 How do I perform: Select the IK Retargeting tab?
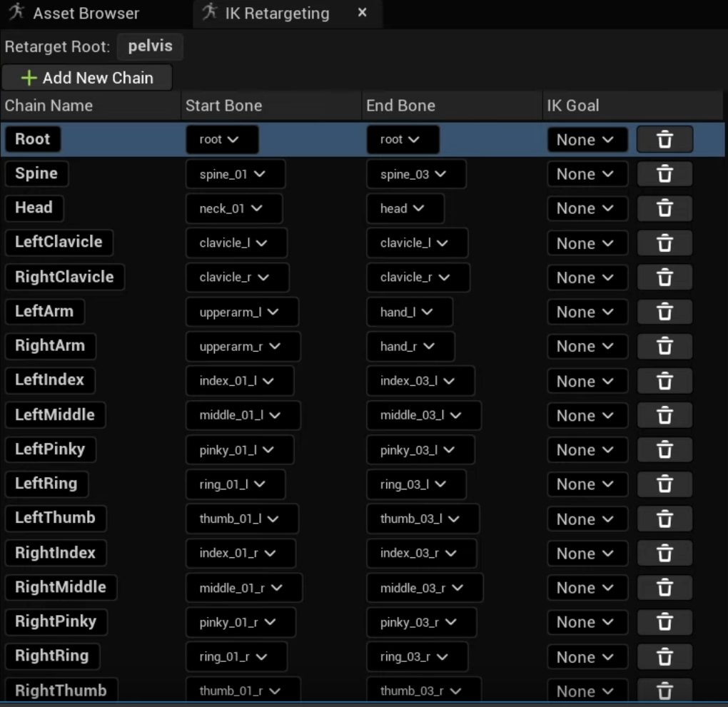pyautogui.click(x=277, y=14)
